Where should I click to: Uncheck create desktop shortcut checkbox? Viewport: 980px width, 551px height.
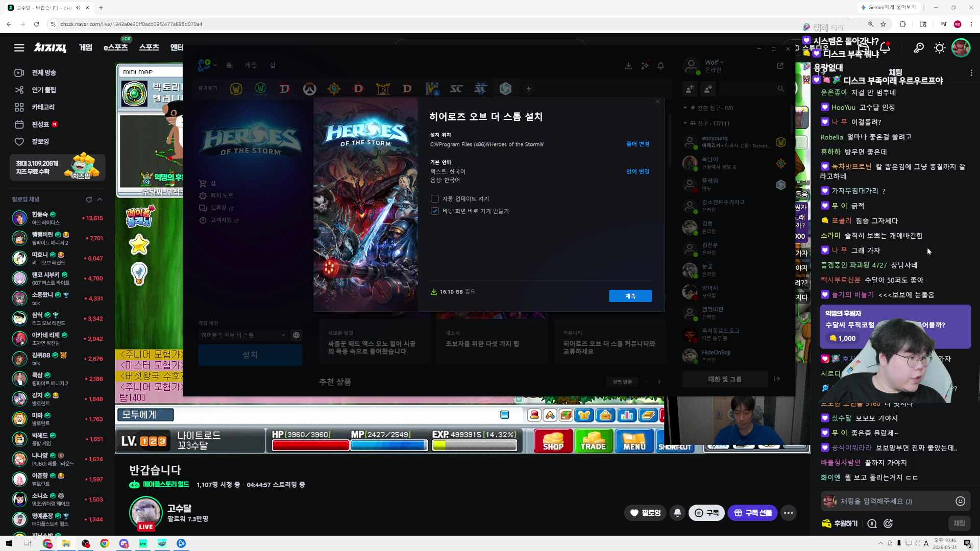(x=435, y=211)
